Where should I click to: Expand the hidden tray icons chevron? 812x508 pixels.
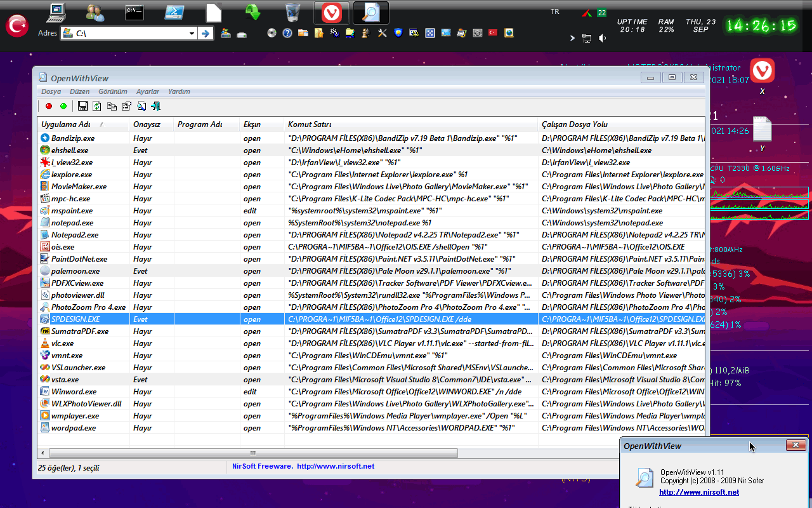572,38
